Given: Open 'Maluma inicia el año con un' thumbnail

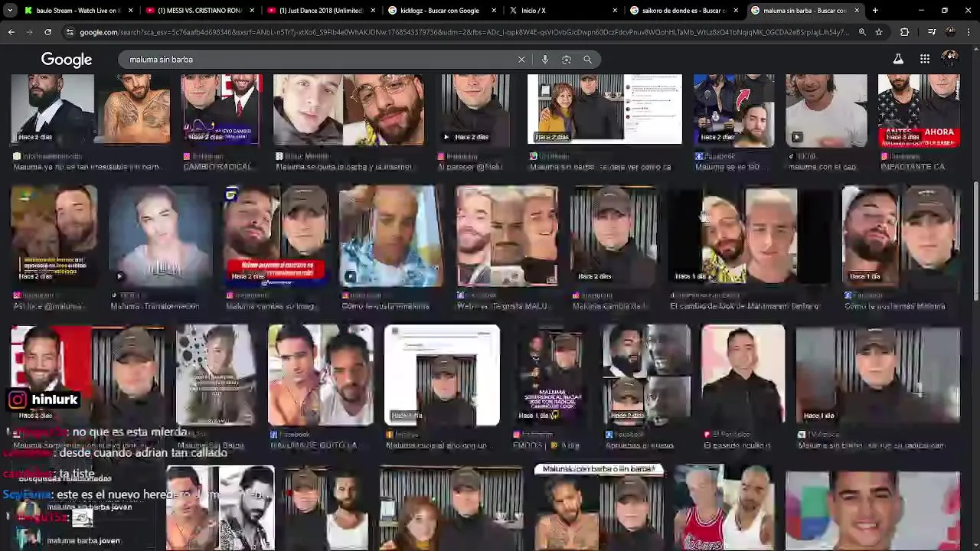Looking at the screenshot, I should tap(442, 375).
